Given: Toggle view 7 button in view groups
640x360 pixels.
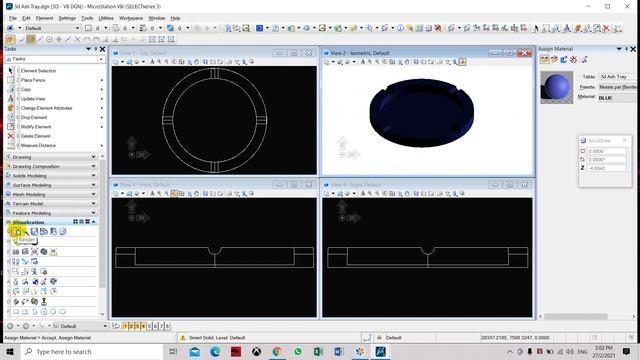Looking at the screenshot, I should [x=161, y=326].
